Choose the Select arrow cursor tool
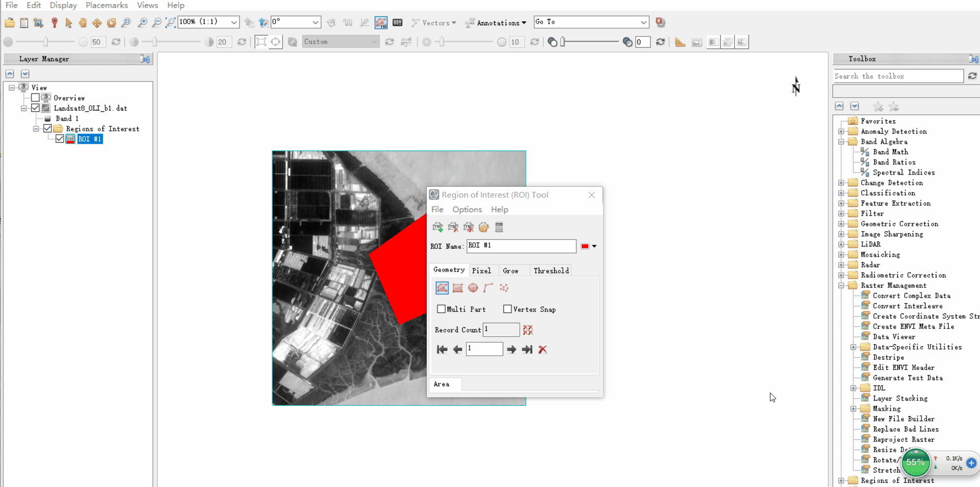The width and height of the screenshot is (980, 487). click(x=69, y=23)
